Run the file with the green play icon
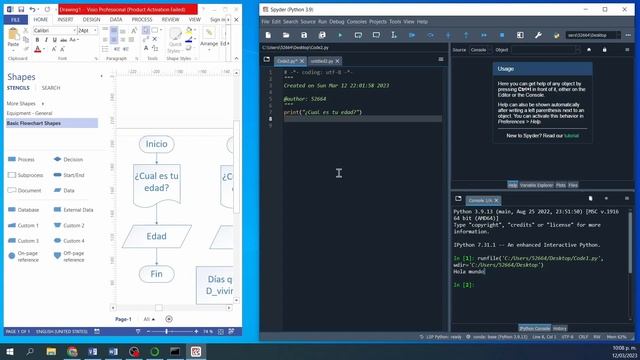Image resolution: width=640 pixels, height=360 pixels. [340, 36]
